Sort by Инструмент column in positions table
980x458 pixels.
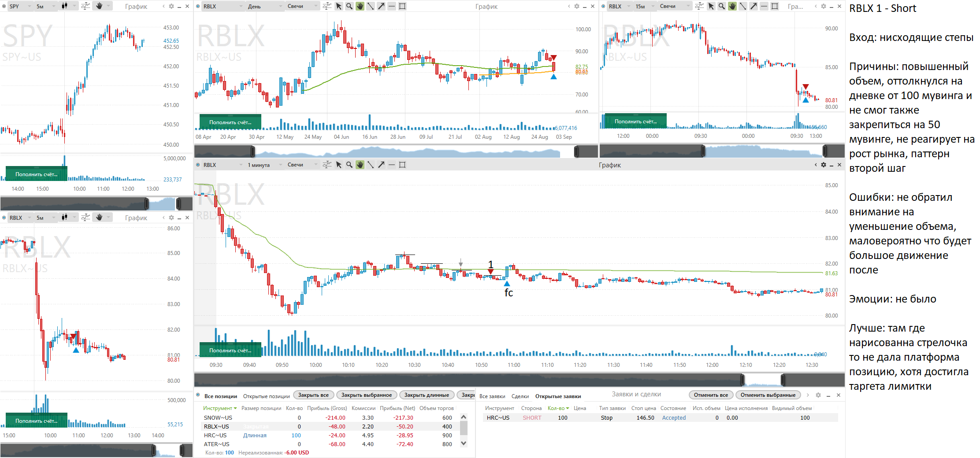[219, 408]
